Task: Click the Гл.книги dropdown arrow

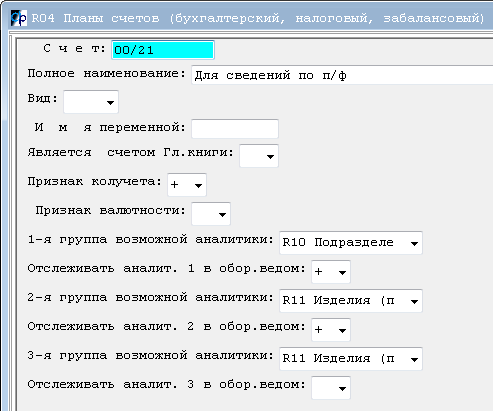Action: click(x=270, y=157)
